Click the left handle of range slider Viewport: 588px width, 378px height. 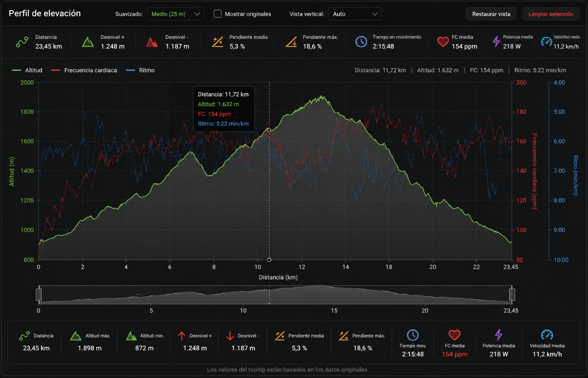click(39, 294)
